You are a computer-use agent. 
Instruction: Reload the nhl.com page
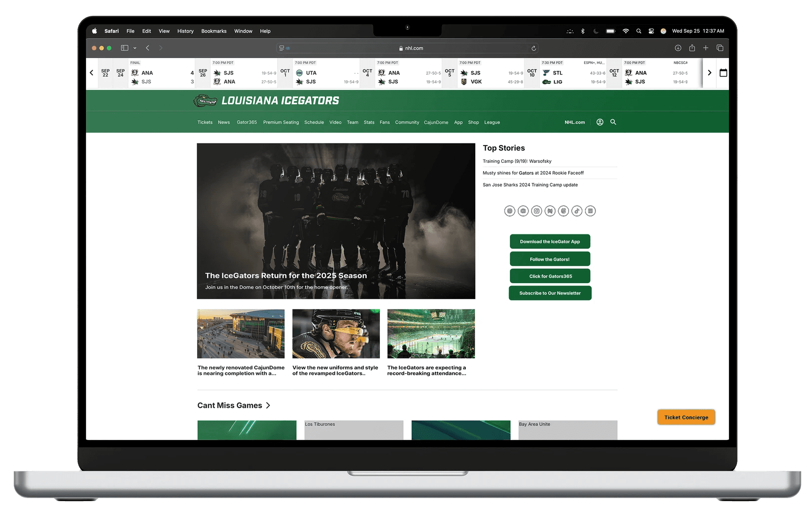tap(534, 48)
